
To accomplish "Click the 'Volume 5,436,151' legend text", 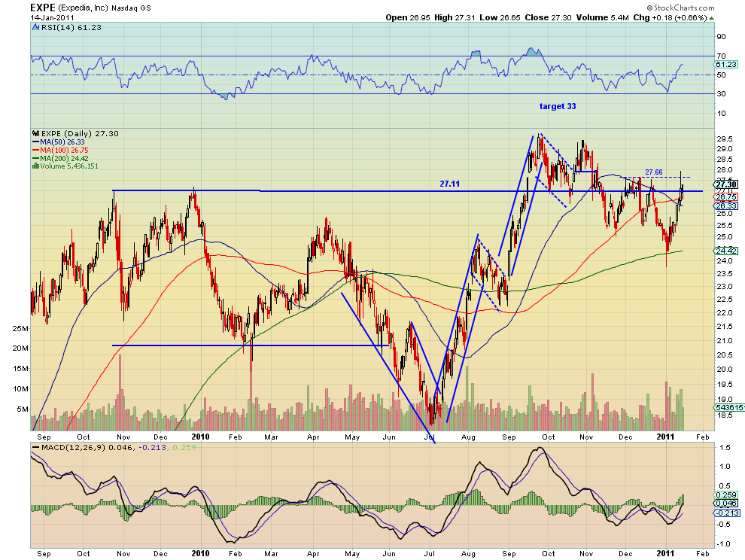I will tap(69, 166).
